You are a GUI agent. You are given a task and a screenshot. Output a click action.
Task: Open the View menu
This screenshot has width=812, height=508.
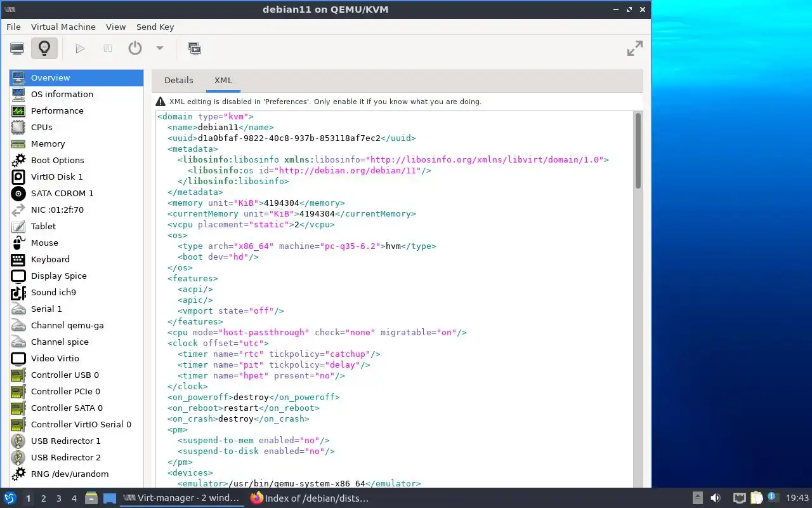pos(116,27)
